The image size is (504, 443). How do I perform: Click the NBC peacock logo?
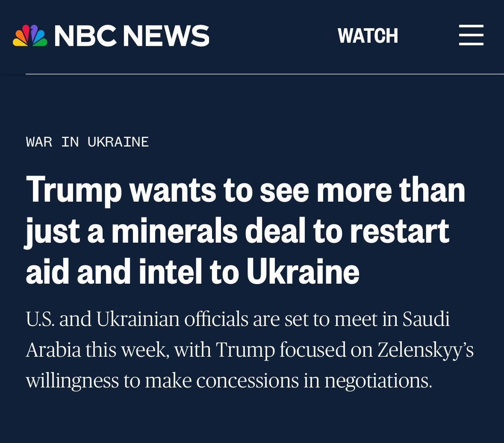click(30, 35)
